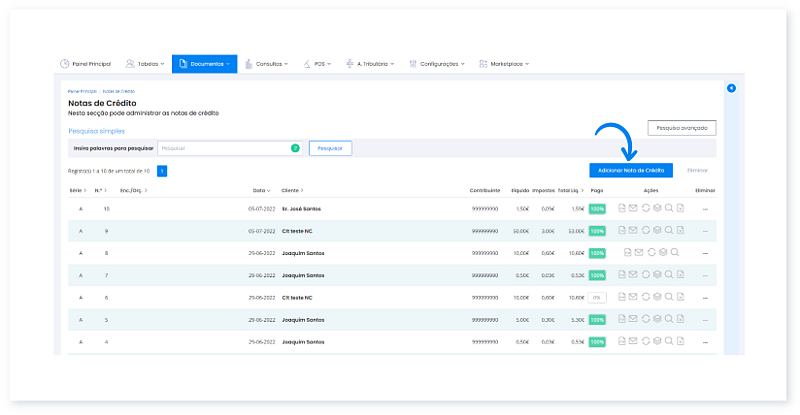
Task: Click the 100% paid badge for note 10
Action: (597, 209)
